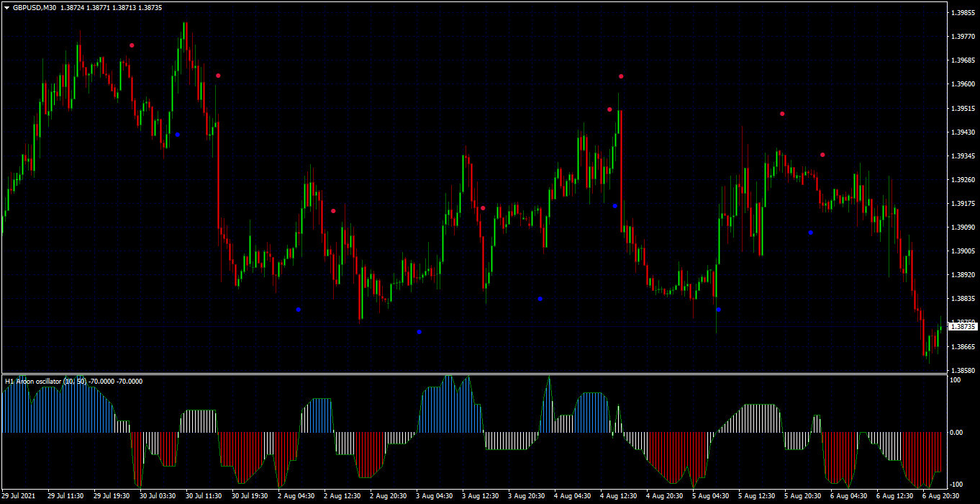Open the chart menu triangle beside GBPUSD,M30

(6, 7)
